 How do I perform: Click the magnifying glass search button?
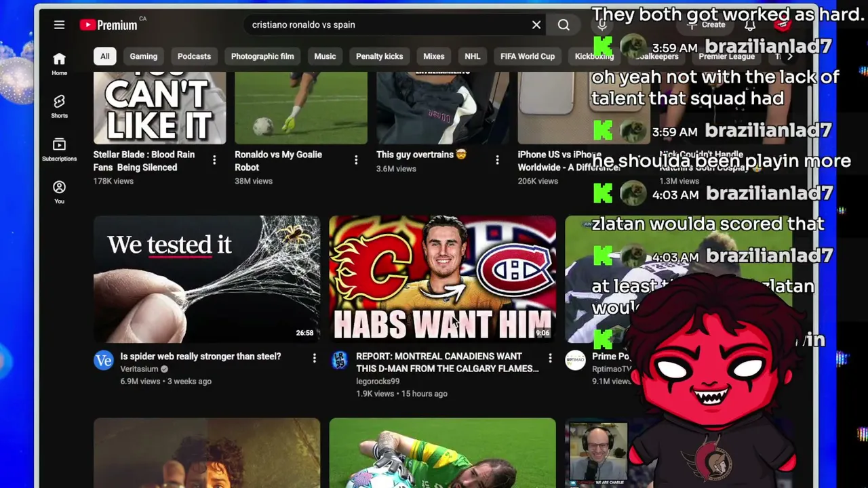click(x=564, y=25)
